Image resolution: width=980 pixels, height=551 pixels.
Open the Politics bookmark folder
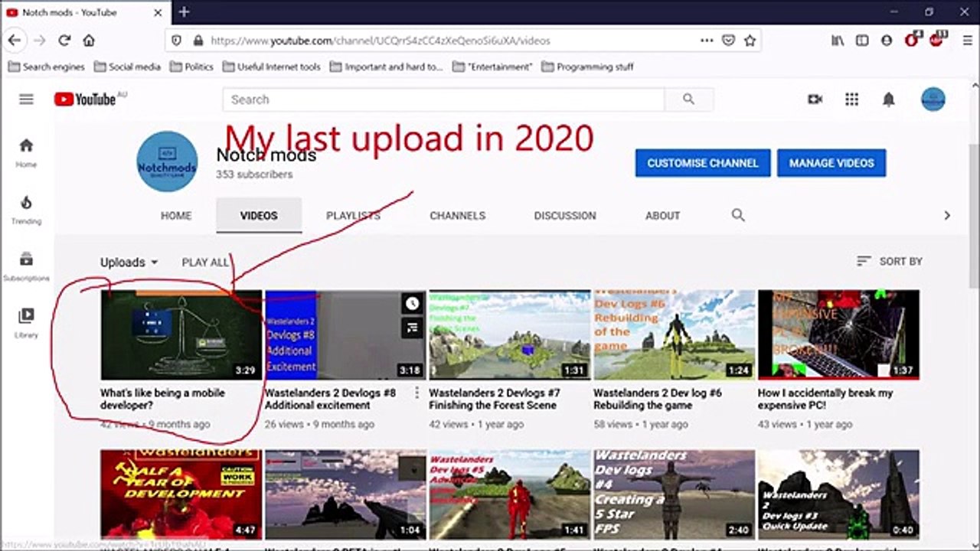(x=191, y=67)
